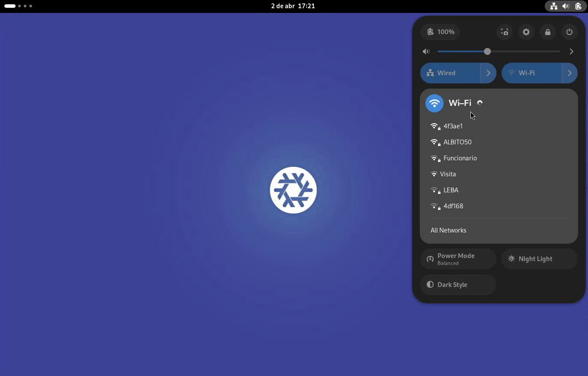Image resolution: width=588 pixels, height=376 pixels.
Task: Open the power off menu icon
Action: 569,32
